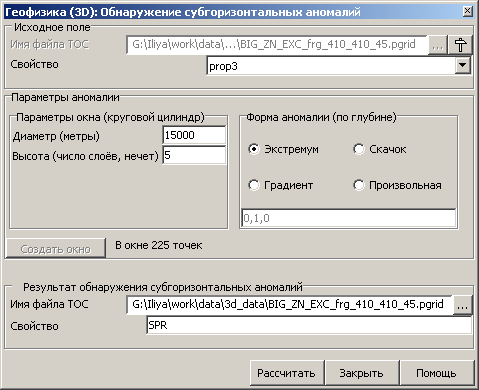Screen dimensions: 479x390
Task: Click the result property field containing SPR
Action: 309,325
